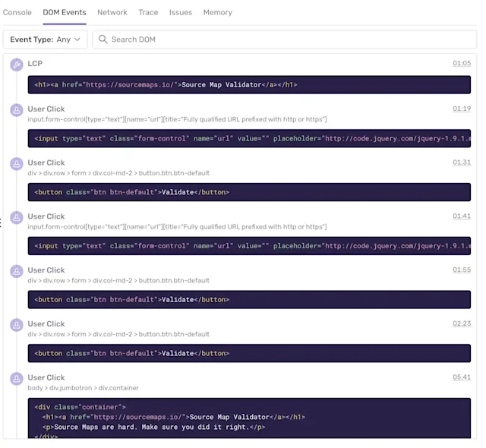Select button.btn-default selector path under 01:31 click

coord(118,173)
